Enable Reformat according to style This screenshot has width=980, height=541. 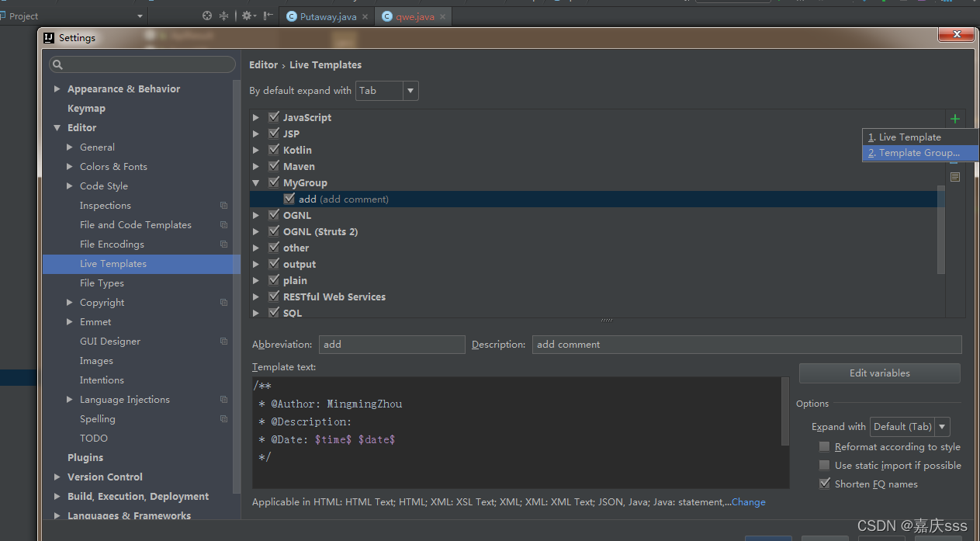[824, 447]
